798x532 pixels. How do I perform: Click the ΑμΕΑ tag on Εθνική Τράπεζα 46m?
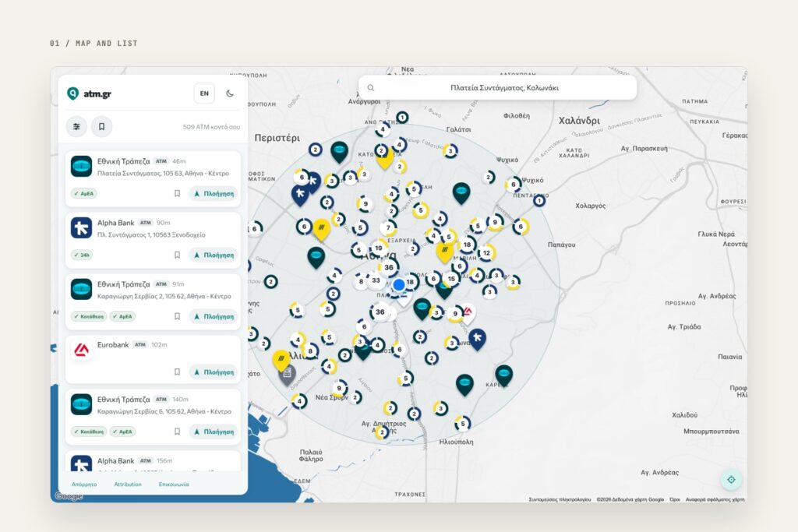coord(84,193)
